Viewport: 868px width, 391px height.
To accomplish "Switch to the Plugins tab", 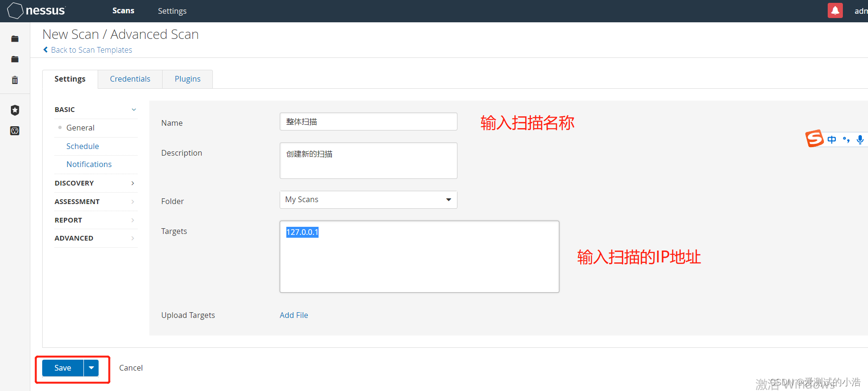I will 187,79.
